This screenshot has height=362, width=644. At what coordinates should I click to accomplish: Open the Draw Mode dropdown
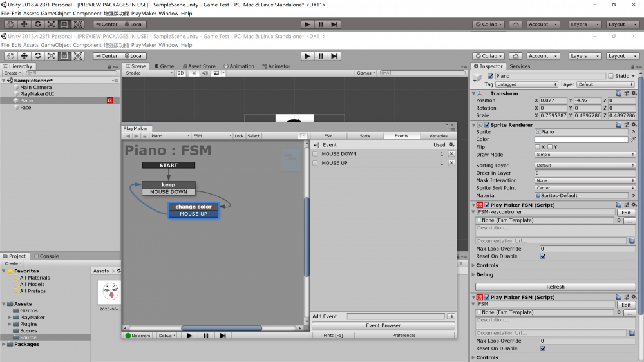point(585,155)
